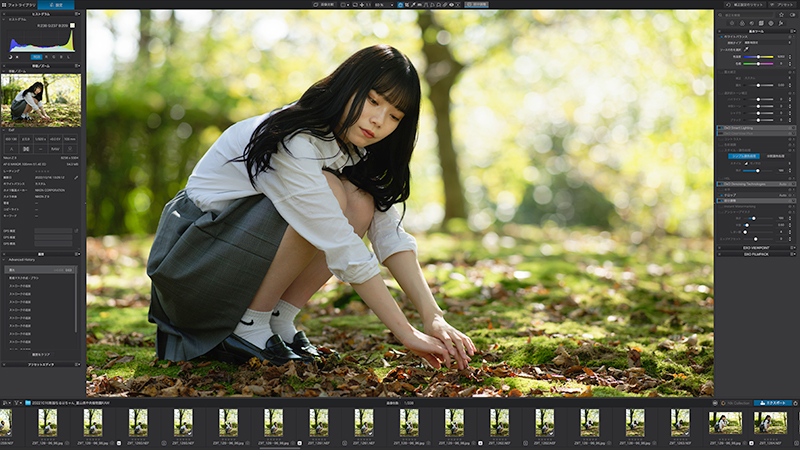
Task: Toggle DxO Smart Lighting on/off
Action: (721, 128)
